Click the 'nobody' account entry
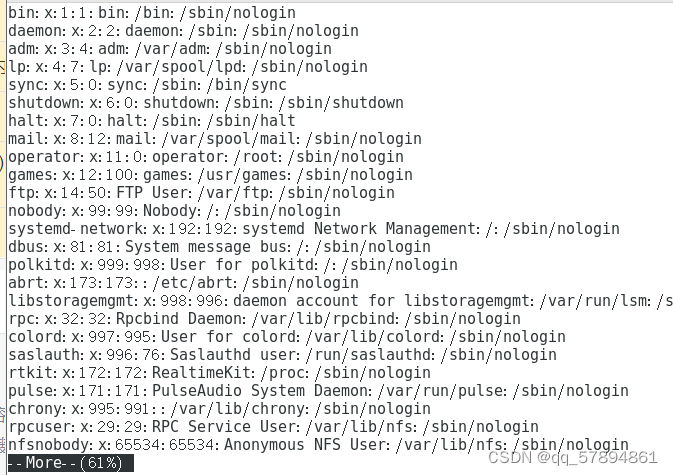This screenshot has width=673, height=475. tap(174, 211)
